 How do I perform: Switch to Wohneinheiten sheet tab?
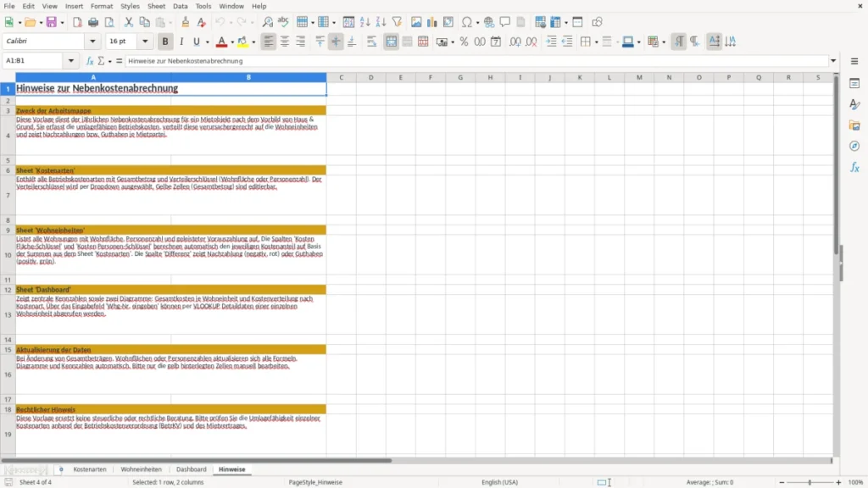142,469
